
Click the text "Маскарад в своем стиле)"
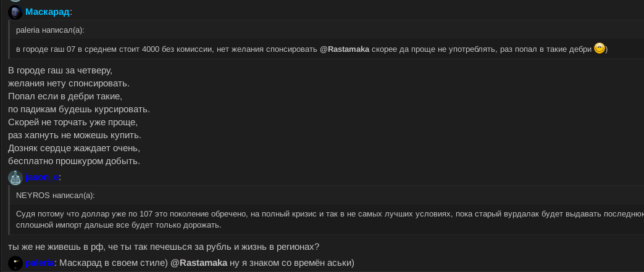(114, 263)
